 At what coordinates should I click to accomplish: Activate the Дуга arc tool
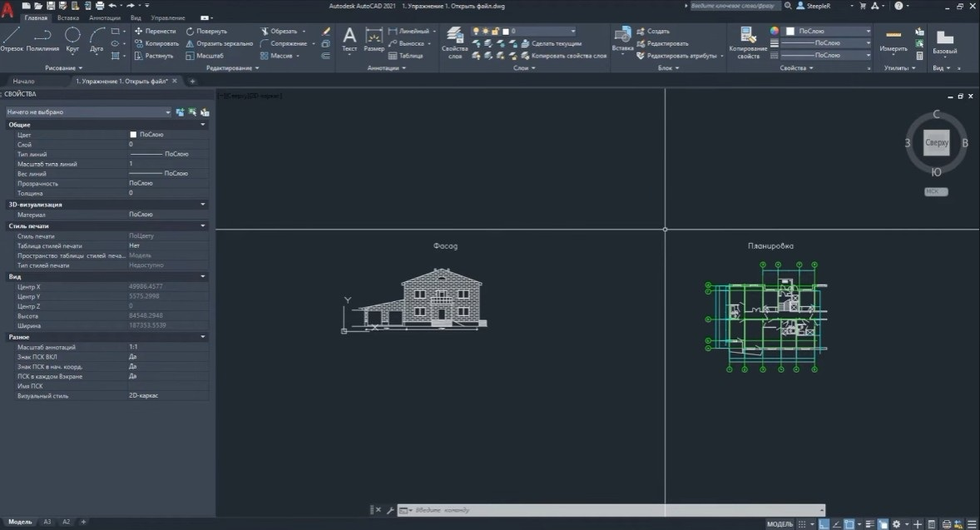click(97, 39)
